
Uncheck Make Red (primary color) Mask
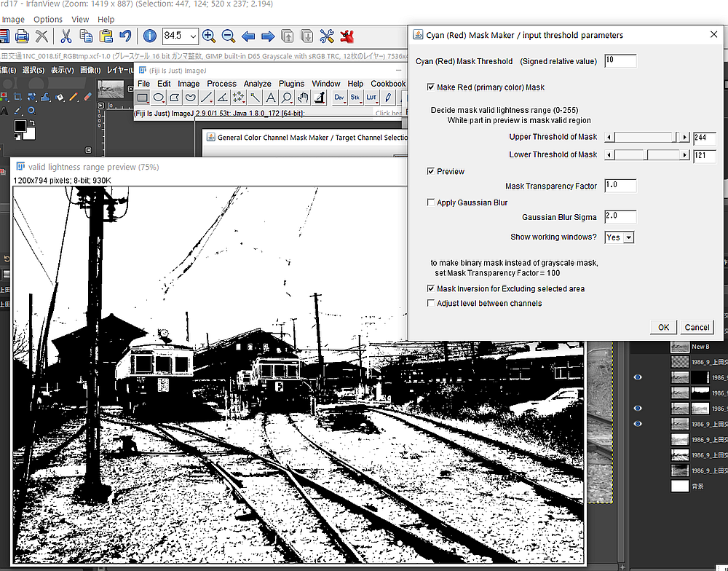tap(432, 87)
